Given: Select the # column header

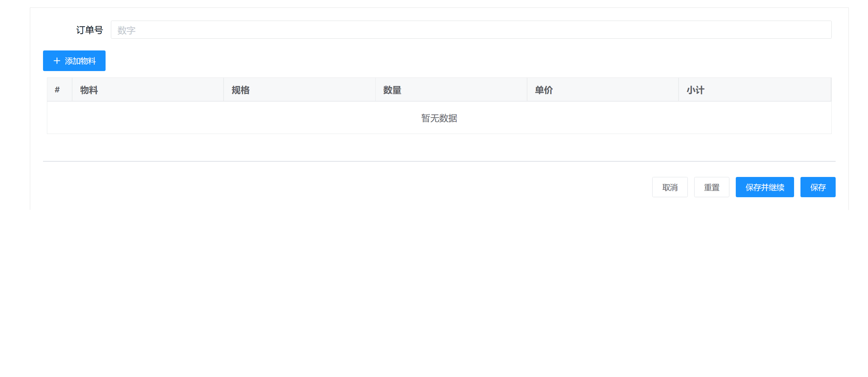Looking at the screenshot, I should point(57,90).
